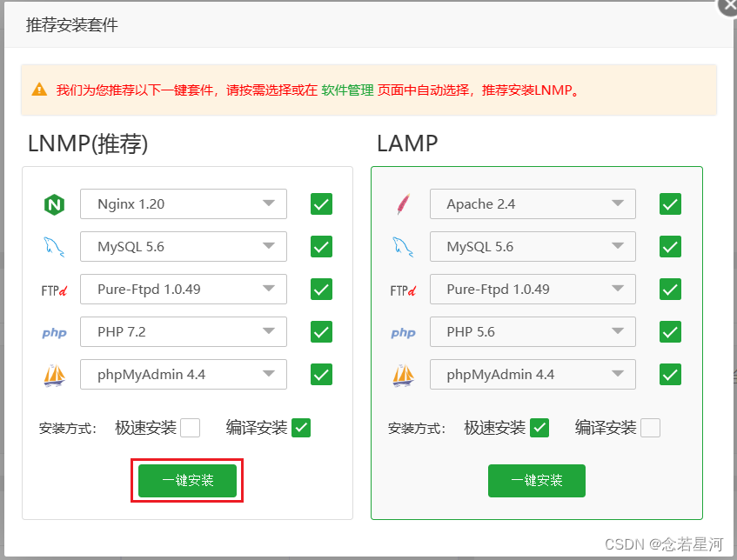The height and width of the screenshot is (560, 737).
Task: Uncheck phpMyAdmin 4.4 in the LNMP panel
Action: click(321, 375)
